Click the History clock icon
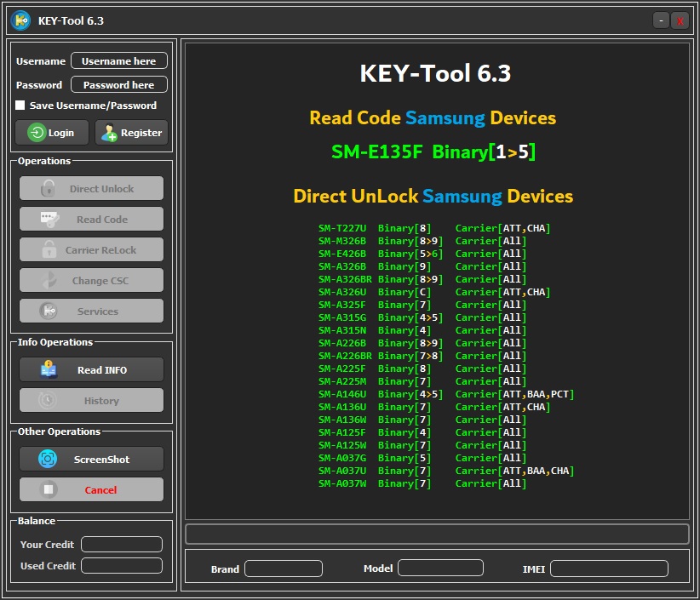Screen dimensions: 700x600 (x=48, y=400)
